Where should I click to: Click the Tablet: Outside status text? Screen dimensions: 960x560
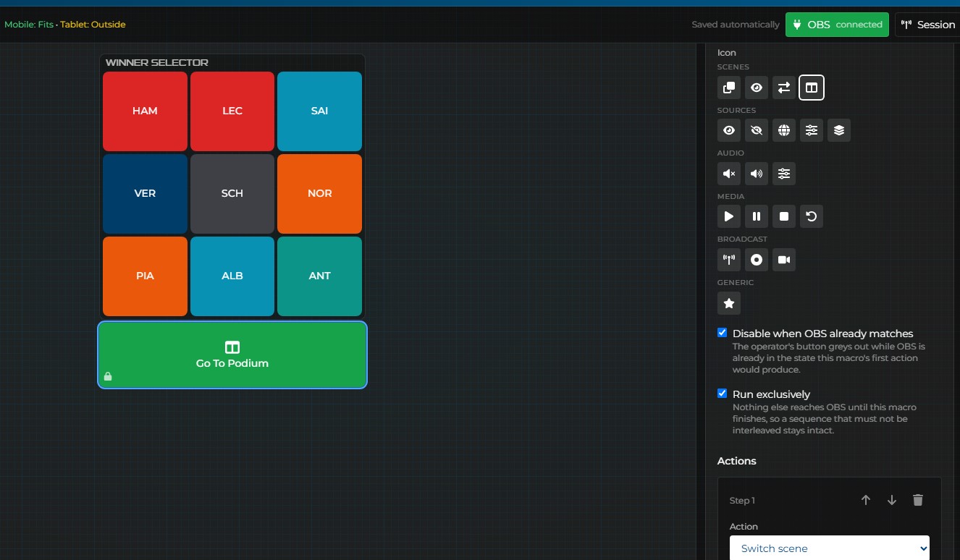point(93,25)
